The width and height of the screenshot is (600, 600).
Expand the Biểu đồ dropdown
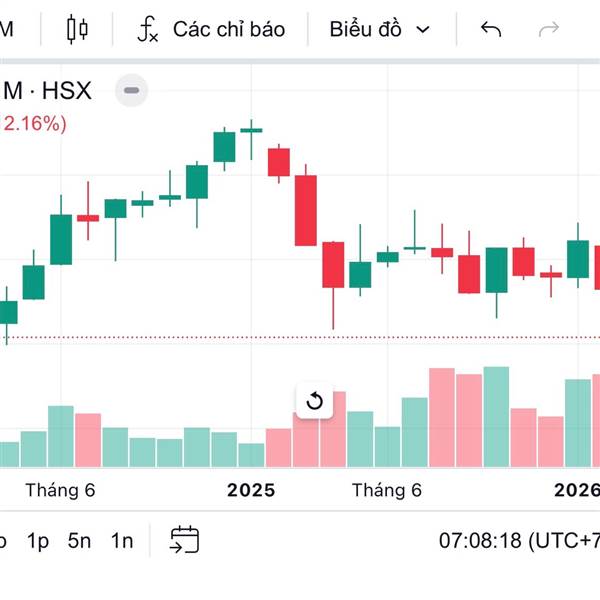[x=379, y=29]
